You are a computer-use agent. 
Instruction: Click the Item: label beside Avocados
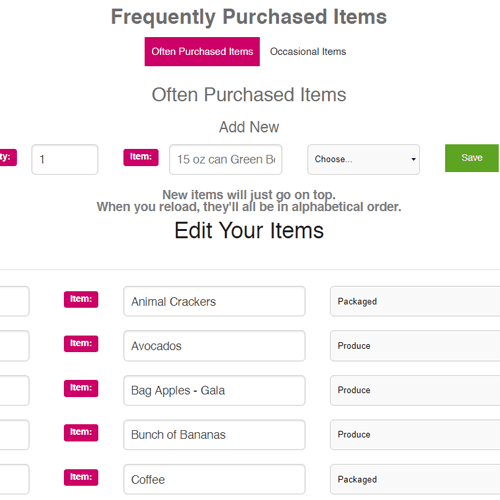tap(81, 344)
